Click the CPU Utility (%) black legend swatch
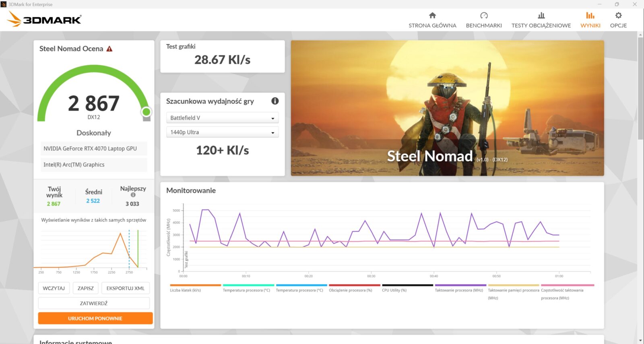 407,285
